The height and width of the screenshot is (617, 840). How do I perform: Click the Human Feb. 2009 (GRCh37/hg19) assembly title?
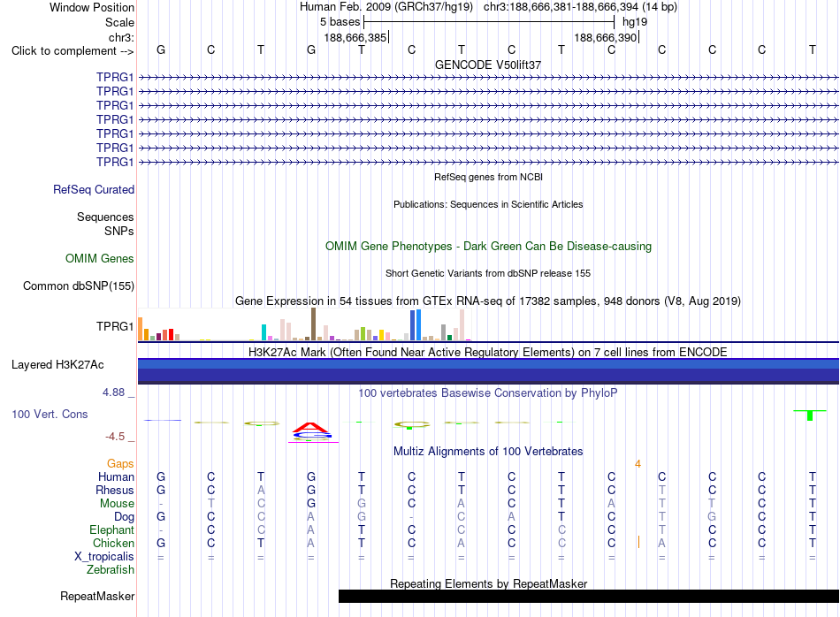386,7
